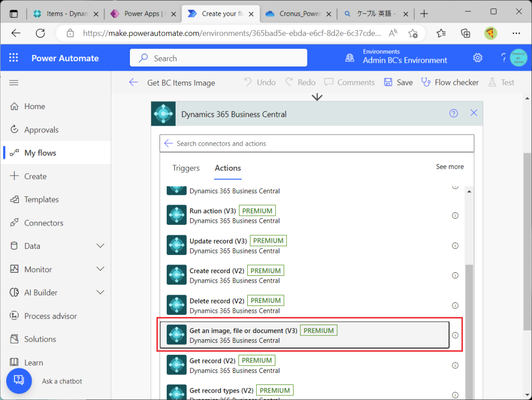Close the Dynamics 365 Business Central panel
This screenshot has width=532, height=400.
click(x=473, y=113)
